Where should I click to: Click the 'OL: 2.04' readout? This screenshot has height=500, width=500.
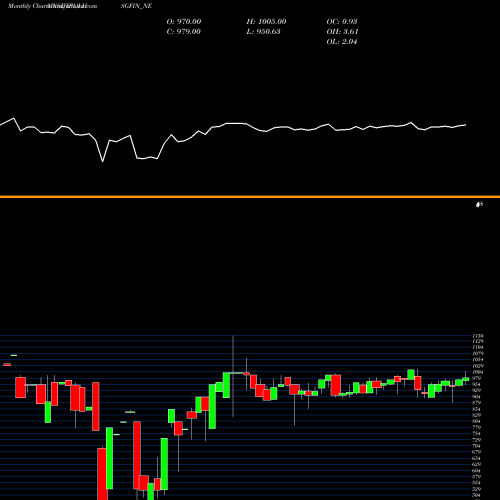[342, 42]
